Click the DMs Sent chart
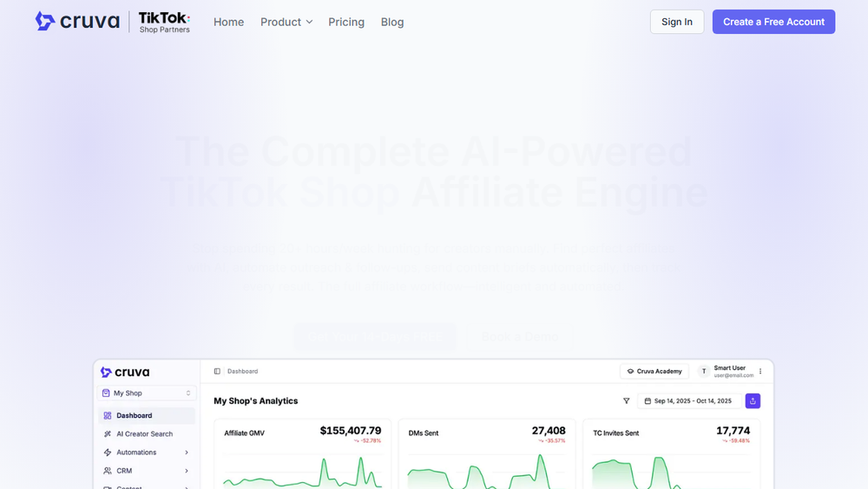 click(487, 471)
